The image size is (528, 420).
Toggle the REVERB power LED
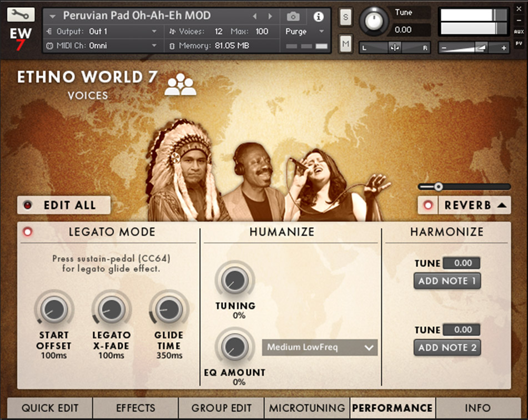tap(428, 205)
